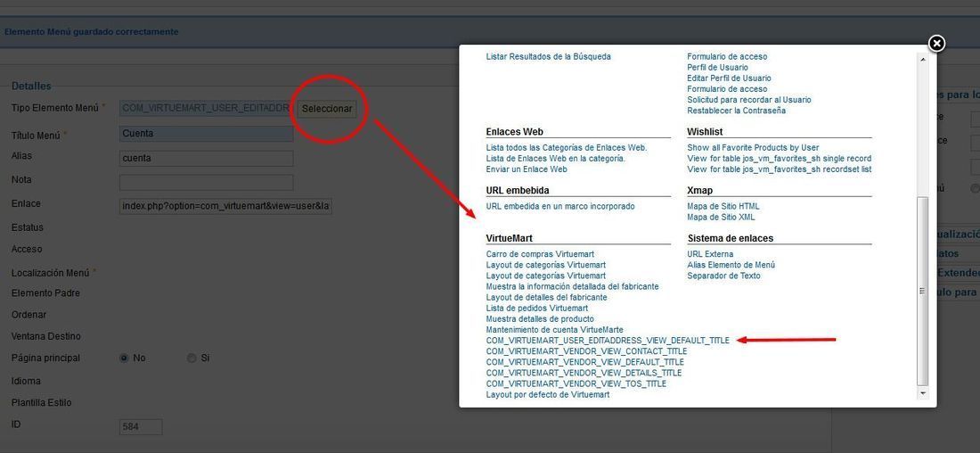
Task: Pick Layout de detalles del fabricante
Action: pyautogui.click(x=546, y=297)
